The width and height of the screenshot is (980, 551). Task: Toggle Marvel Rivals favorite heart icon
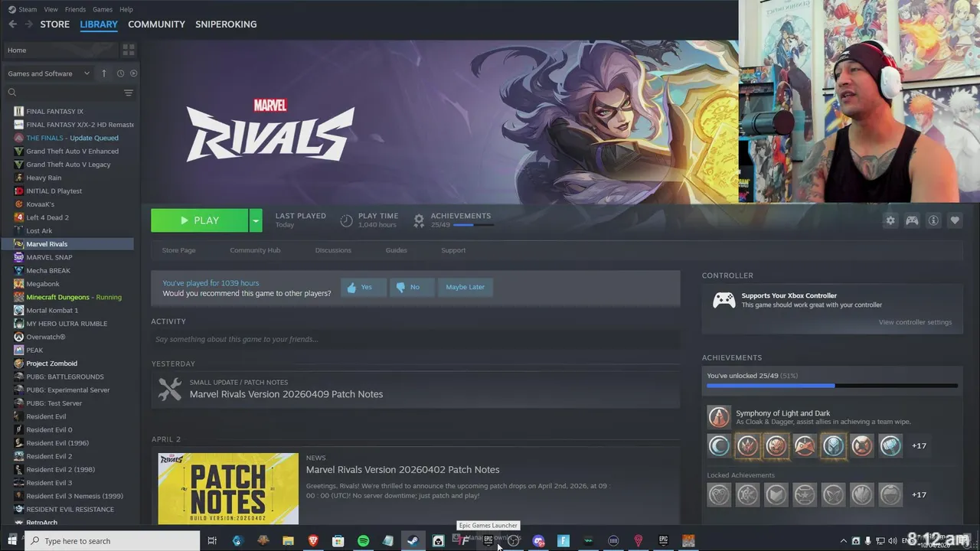pyautogui.click(x=955, y=220)
